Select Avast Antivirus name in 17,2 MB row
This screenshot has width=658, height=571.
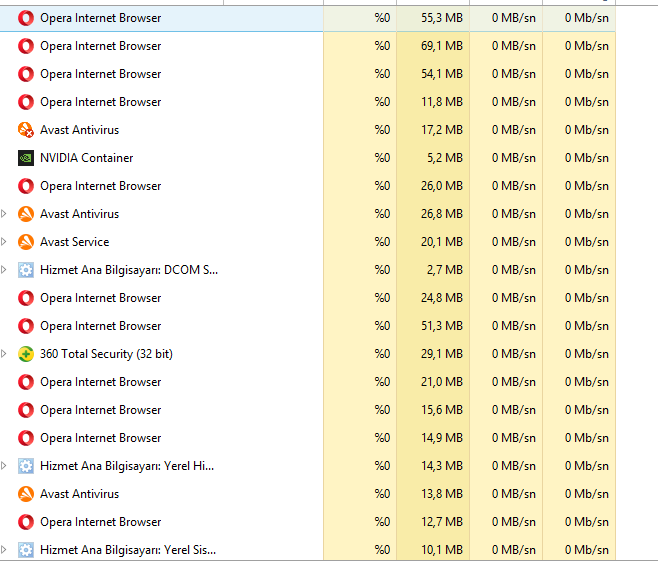pos(80,130)
